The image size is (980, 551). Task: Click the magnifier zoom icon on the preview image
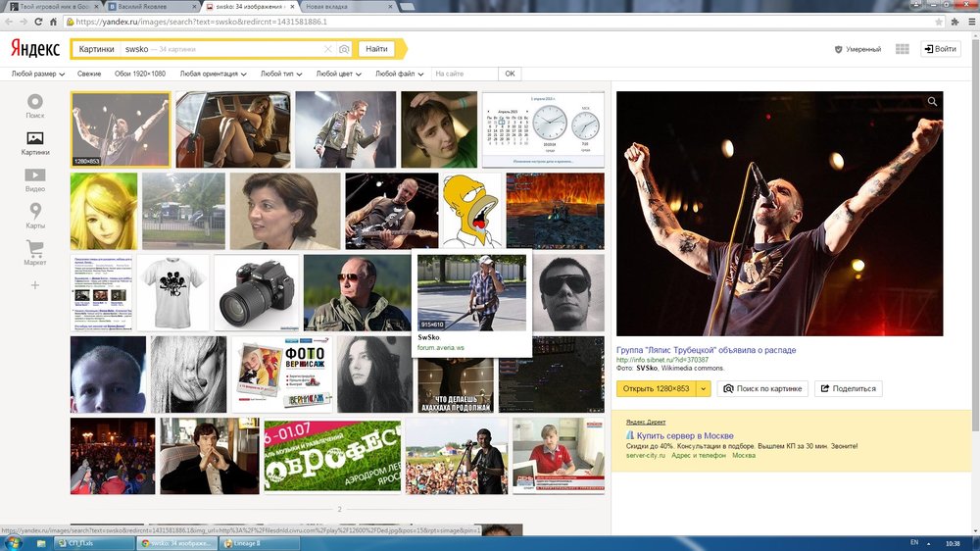click(933, 102)
